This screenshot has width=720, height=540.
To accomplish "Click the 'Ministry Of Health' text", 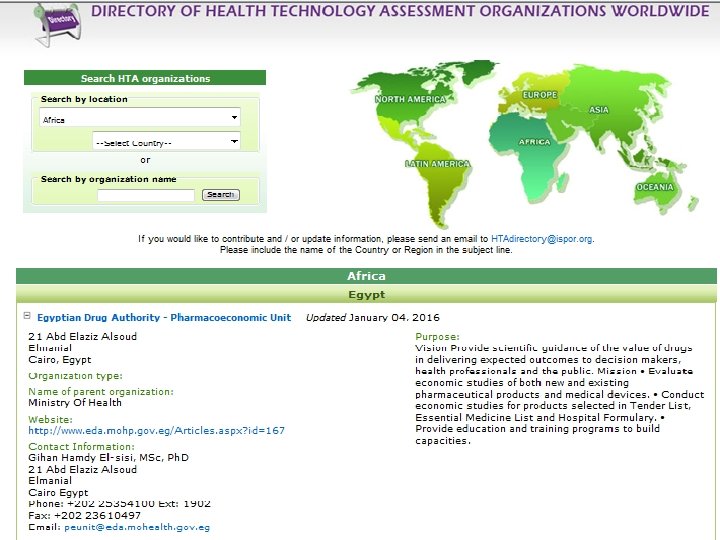I will pos(75,403).
